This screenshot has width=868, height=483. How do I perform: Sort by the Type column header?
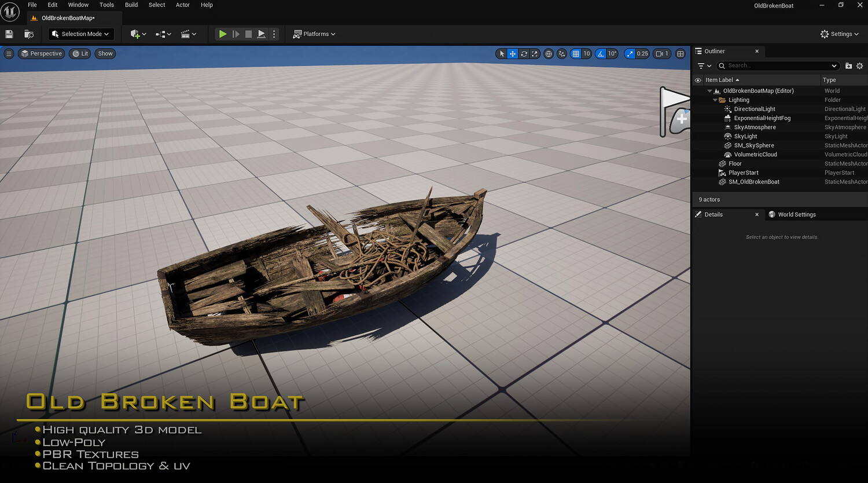tap(844, 80)
